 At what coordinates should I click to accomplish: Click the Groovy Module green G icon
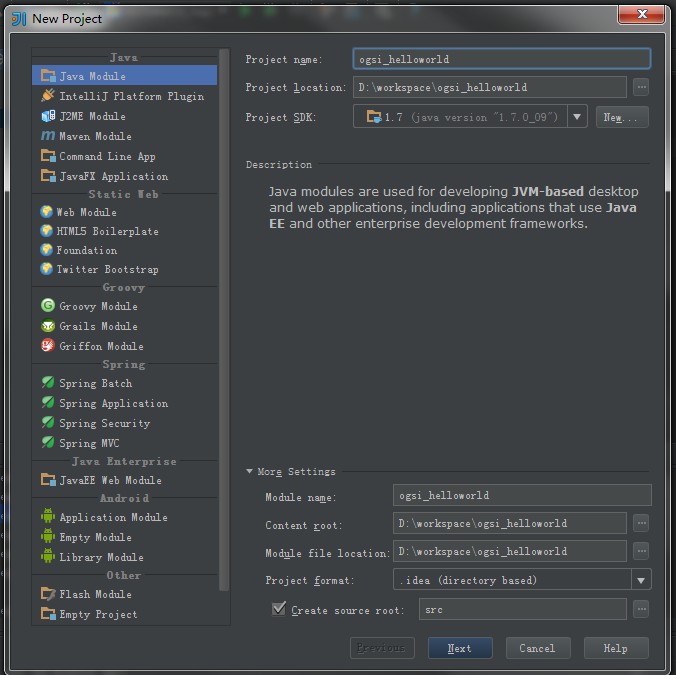tap(48, 306)
